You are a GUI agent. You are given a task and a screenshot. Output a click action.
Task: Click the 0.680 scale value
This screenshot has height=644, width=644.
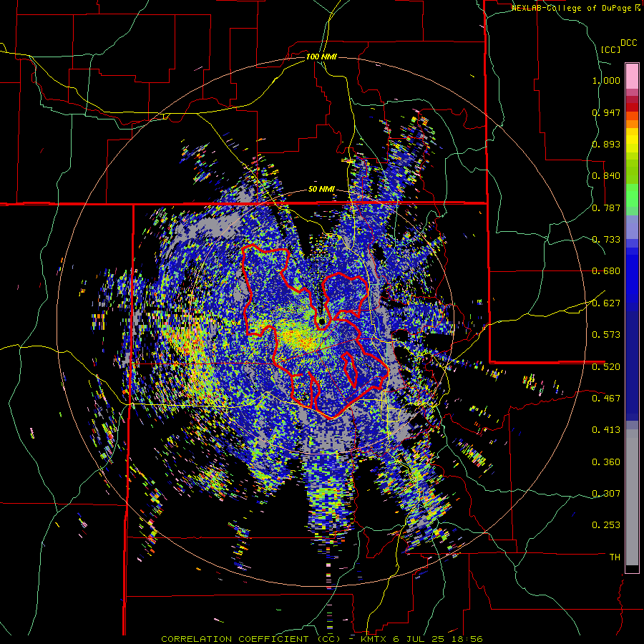point(606,271)
